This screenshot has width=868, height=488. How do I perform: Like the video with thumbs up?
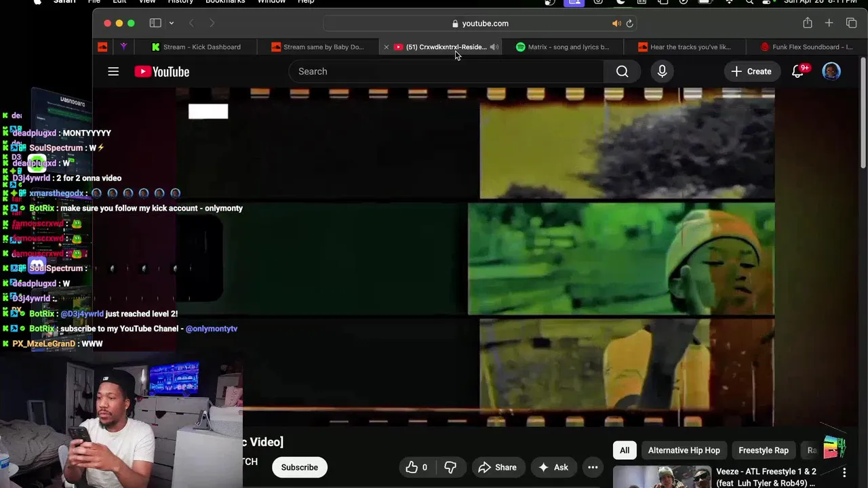tap(416, 467)
